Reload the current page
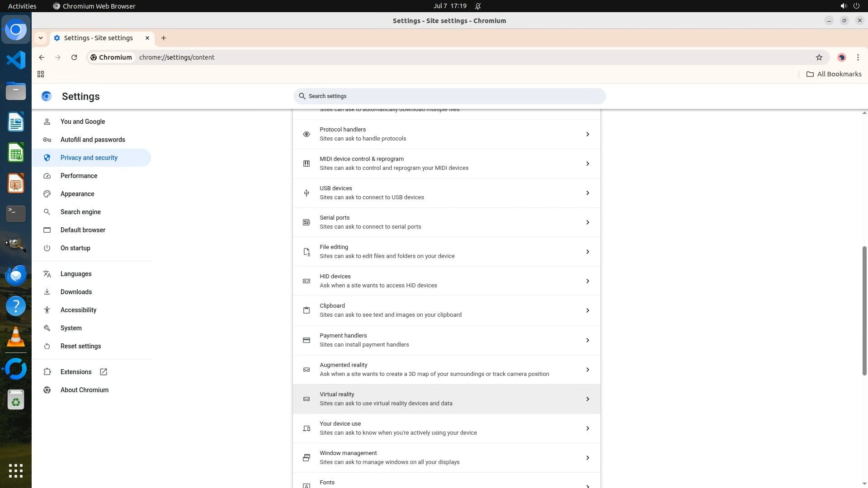This screenshot has height=488, width=868. click(x=74, y=57)
